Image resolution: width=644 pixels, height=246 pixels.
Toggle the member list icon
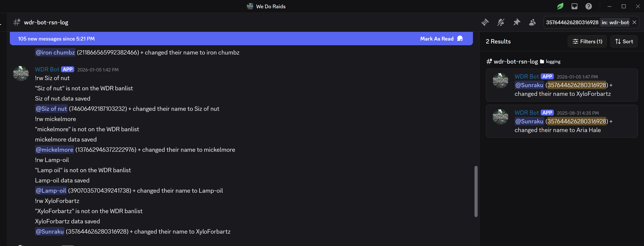(532, 22)
